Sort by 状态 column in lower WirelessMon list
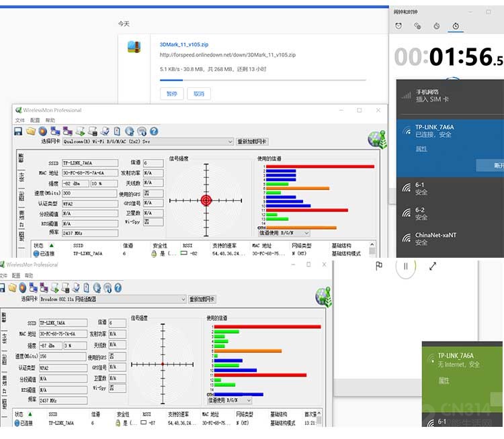Viewport: 504px width, 439px height. (x=19, y=414)
